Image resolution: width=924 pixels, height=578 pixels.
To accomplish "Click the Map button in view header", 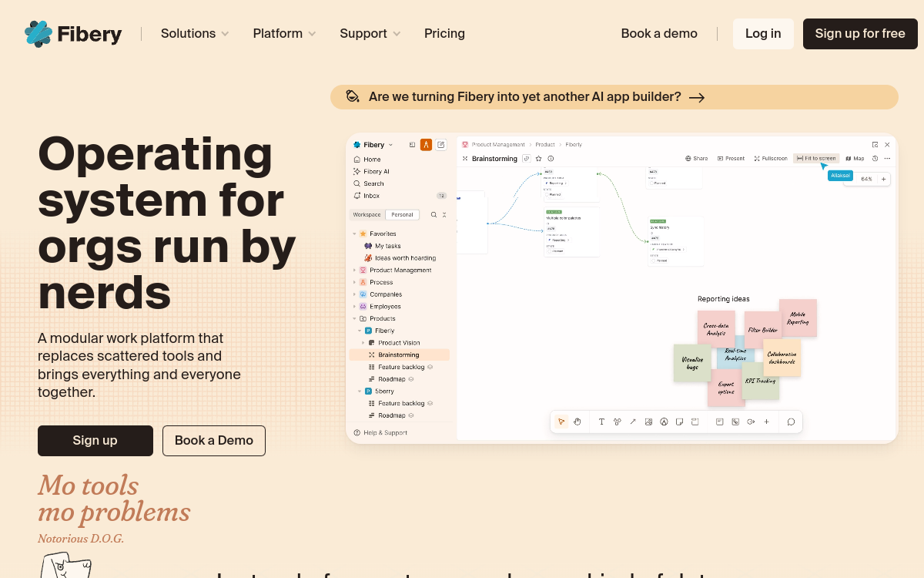I will 855,158.
